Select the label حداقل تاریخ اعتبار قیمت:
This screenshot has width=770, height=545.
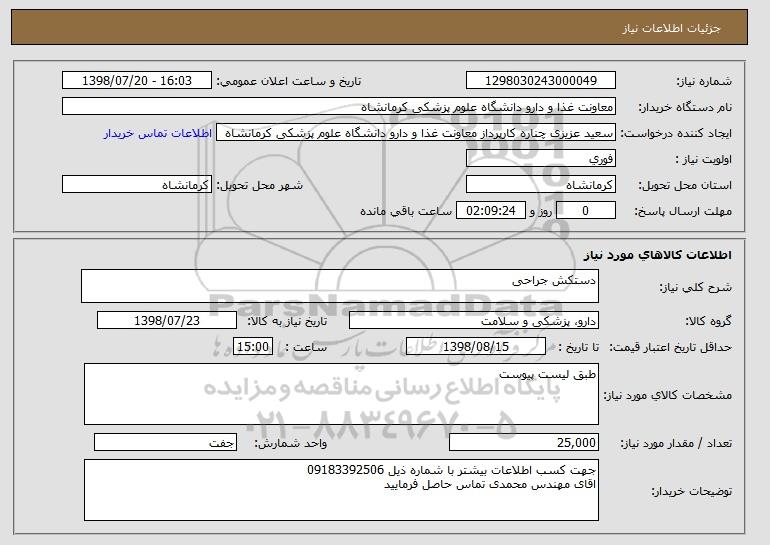coord(671,347)
